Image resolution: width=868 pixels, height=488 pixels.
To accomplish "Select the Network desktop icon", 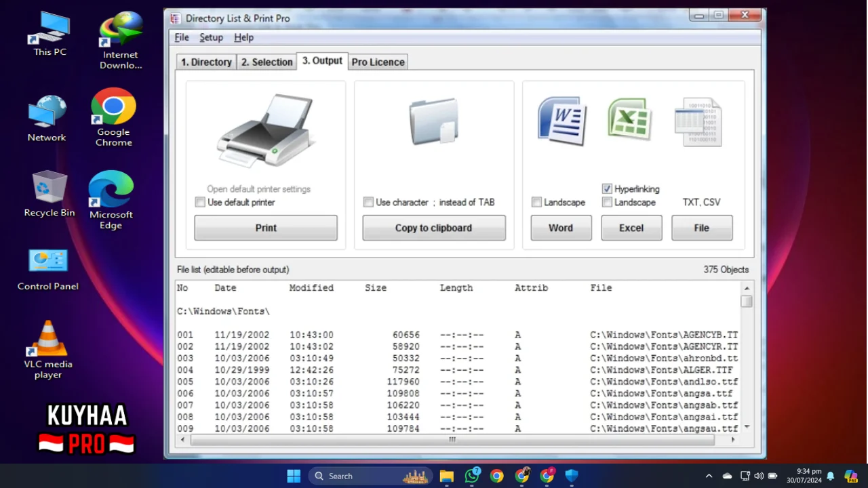I will point(47,119).
